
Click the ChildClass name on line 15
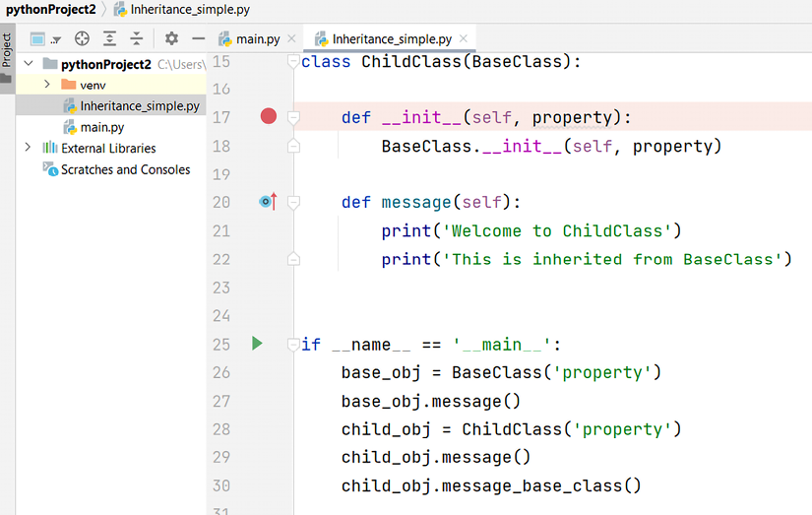point(411,62)
